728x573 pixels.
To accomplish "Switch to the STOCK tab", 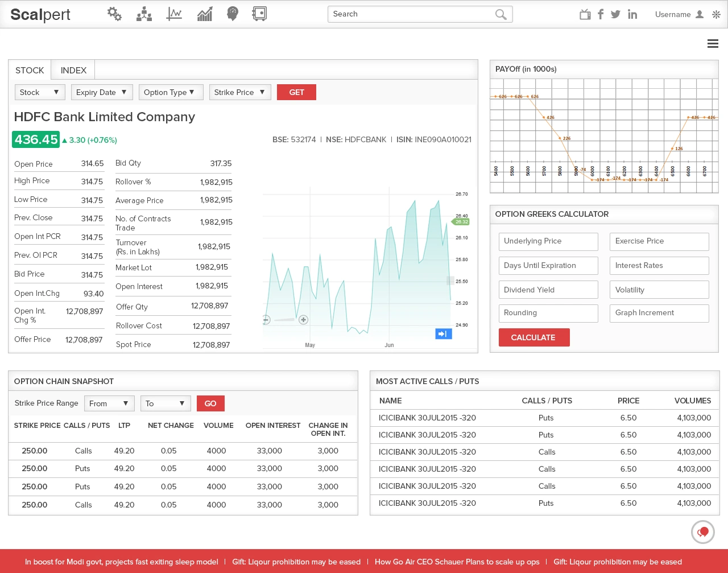I will coord(30,70).
